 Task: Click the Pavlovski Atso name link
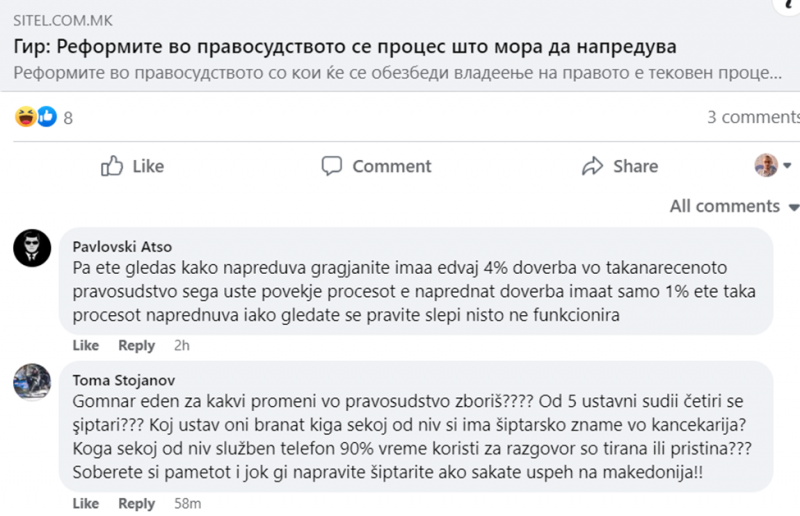pos(123,245)
